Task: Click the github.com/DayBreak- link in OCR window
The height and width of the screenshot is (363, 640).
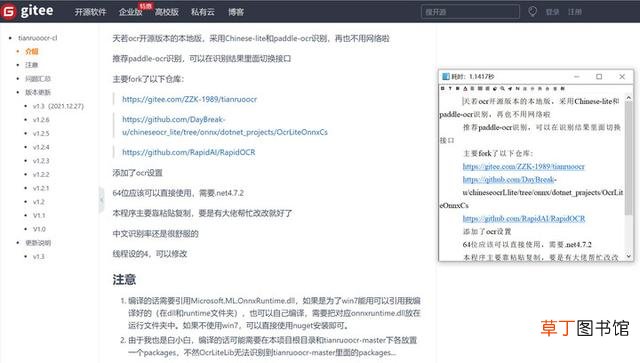Action: (509, 180)
